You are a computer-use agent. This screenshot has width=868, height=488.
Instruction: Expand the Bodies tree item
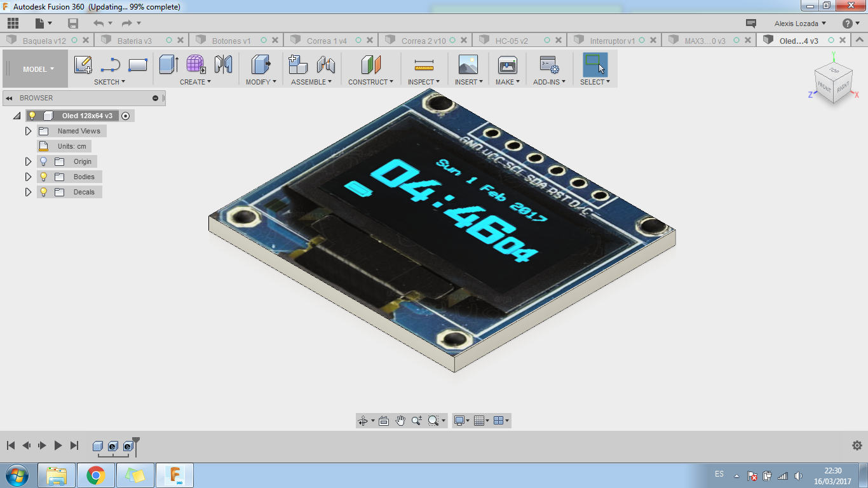point(28,177)
